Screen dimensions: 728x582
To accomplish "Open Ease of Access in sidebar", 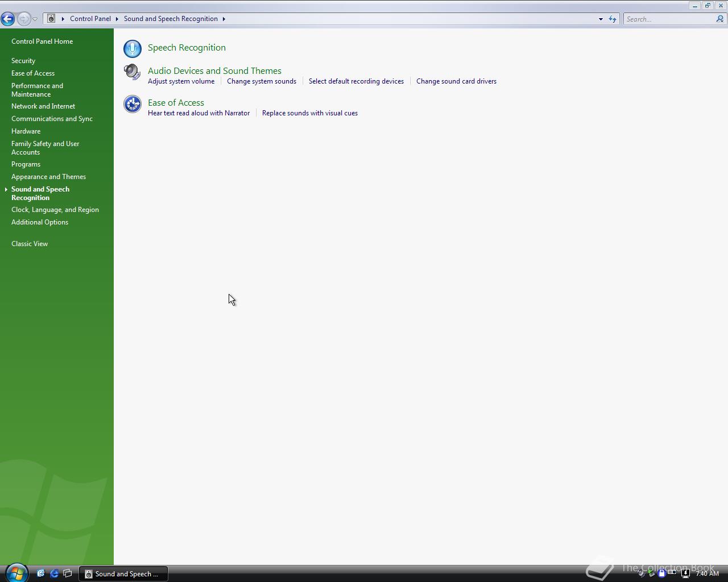I will point(33,73).
